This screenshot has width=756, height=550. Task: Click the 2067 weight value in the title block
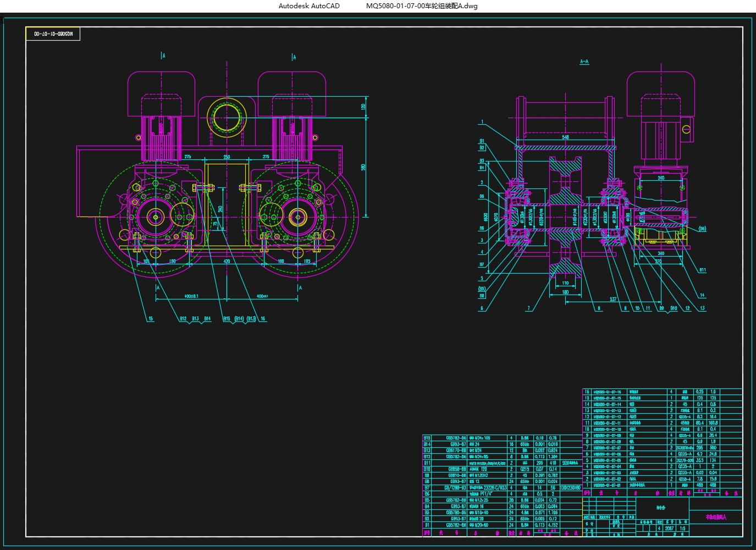tap(669, 529)
